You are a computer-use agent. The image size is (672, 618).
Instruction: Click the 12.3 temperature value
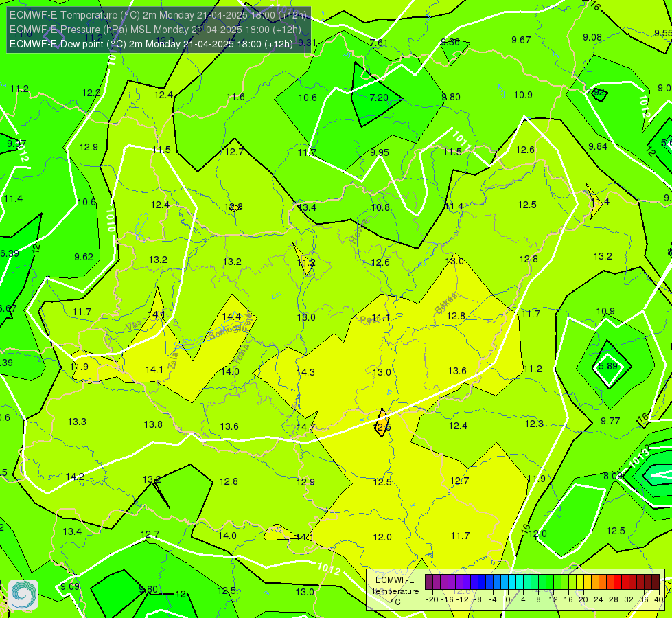pyautogui.click(x=534, y=424)
